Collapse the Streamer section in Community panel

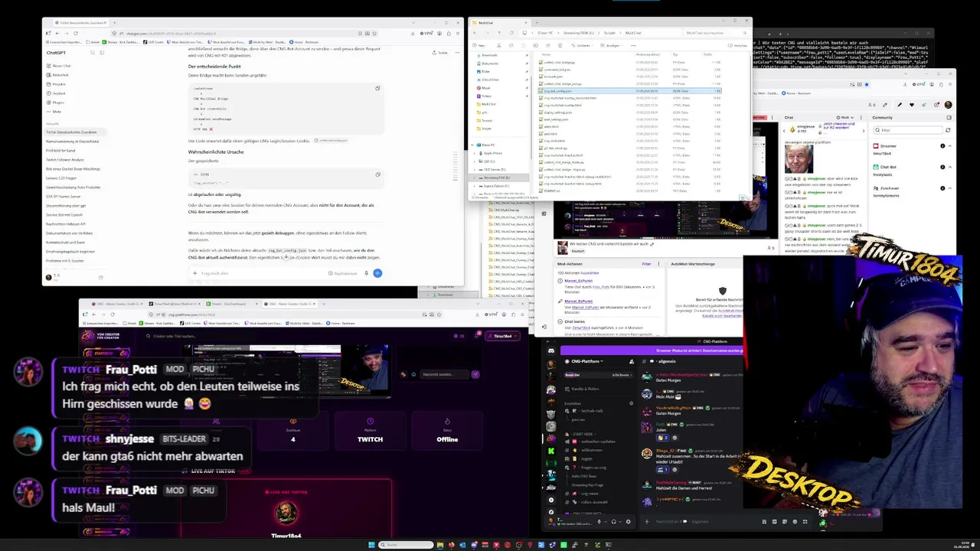click(950, 145)
